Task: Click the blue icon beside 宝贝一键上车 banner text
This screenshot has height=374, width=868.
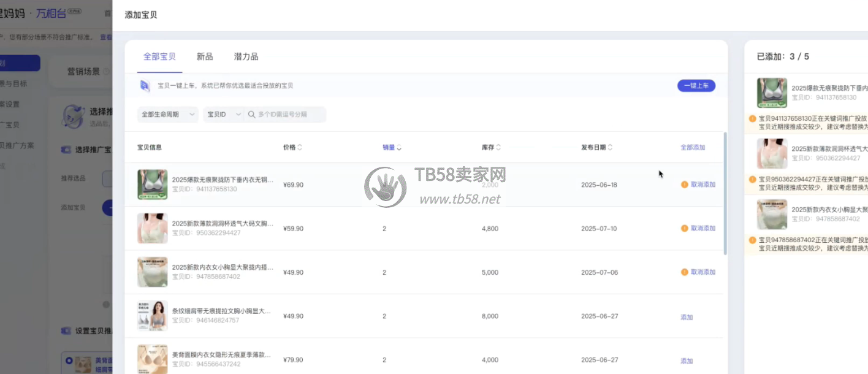Action: (x=145, y=86)
